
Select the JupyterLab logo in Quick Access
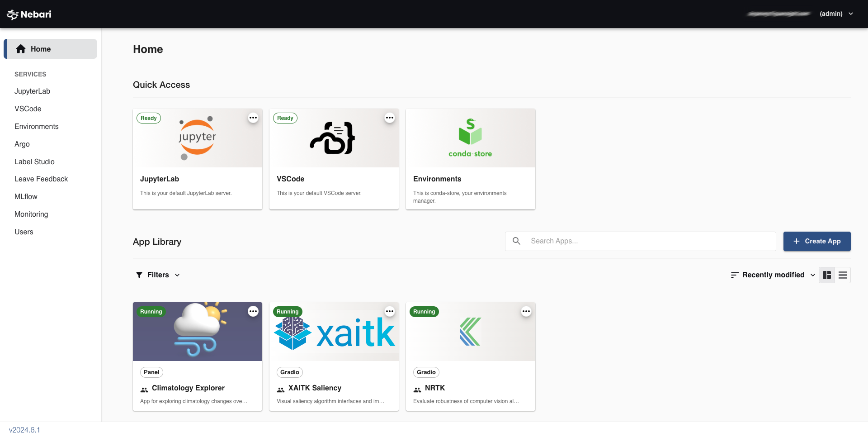tap(197, 137)
